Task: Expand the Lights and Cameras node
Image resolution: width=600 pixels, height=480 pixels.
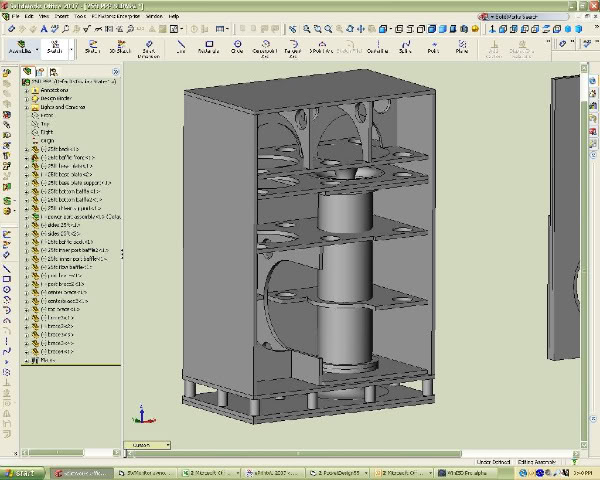Action: tap(27, 107)
